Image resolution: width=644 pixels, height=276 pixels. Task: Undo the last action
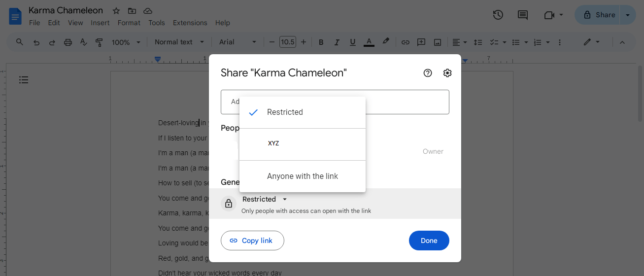tap(36, 42)
